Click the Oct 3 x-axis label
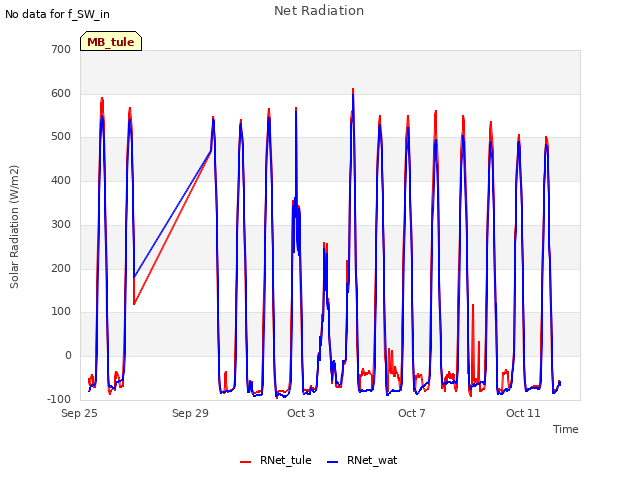 point(301,413)
